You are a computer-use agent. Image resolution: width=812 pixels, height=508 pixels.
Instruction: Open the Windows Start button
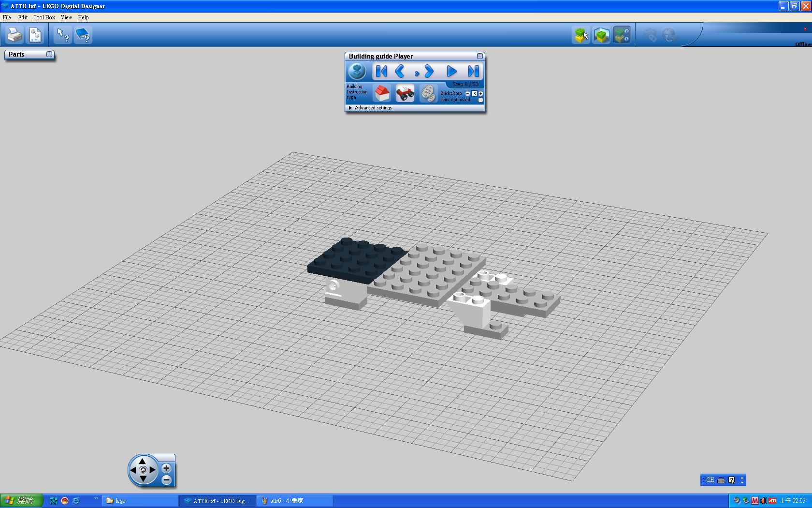[x=21, y=501]
